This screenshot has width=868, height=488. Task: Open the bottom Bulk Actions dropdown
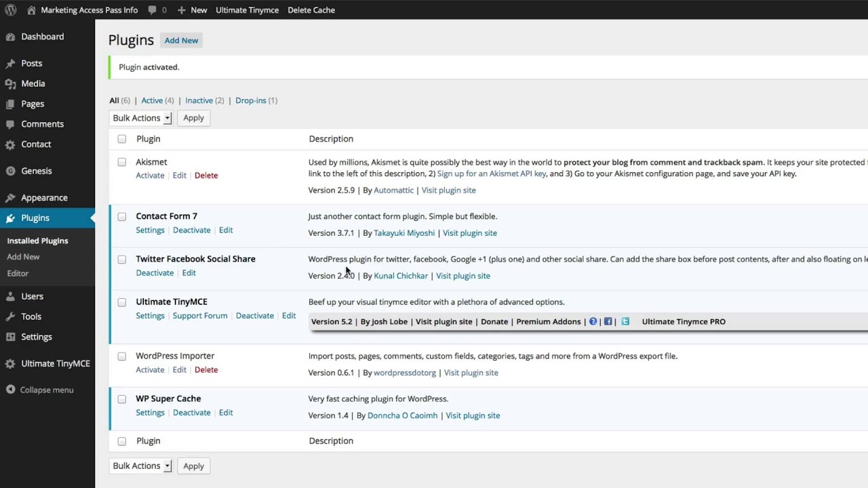point(140,466)
